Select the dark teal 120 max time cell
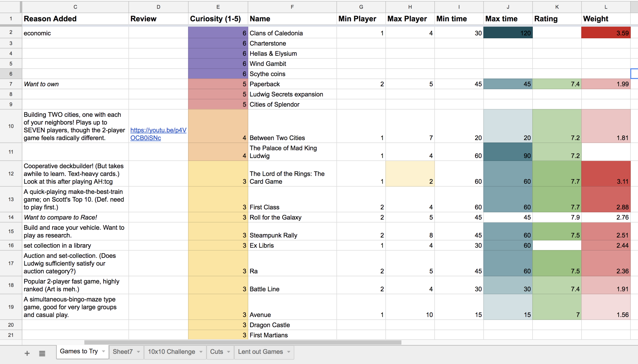Screen dimensions: 638x364 [x=508, y=33]
